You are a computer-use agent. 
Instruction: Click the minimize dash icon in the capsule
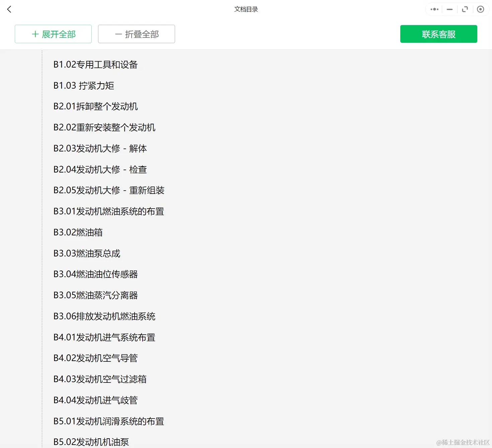point(449,9)
